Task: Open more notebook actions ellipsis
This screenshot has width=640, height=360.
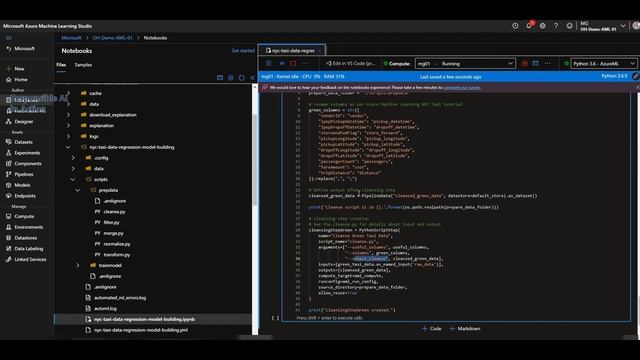Action: point(305,63)
